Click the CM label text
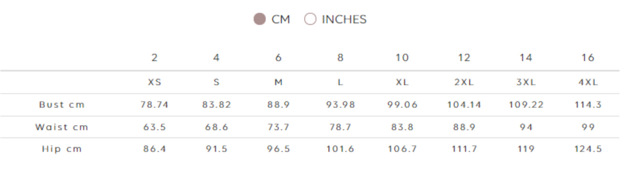 281,19
